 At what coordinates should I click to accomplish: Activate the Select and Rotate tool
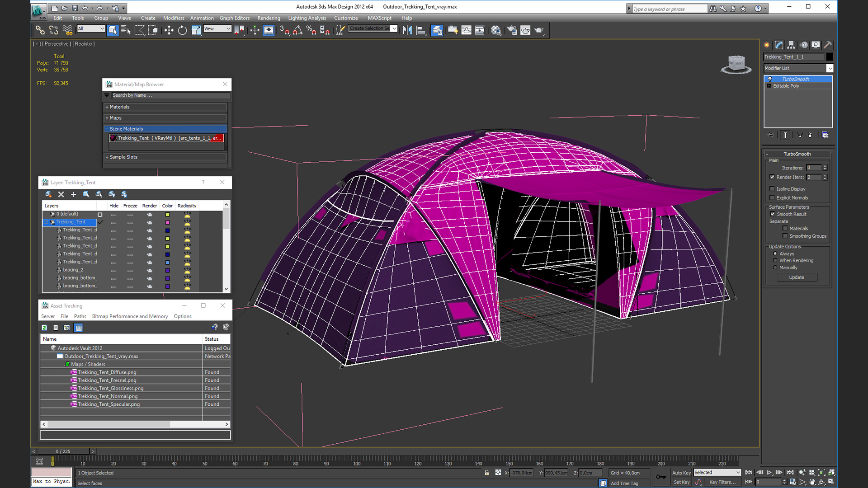(x=182, y=30)
